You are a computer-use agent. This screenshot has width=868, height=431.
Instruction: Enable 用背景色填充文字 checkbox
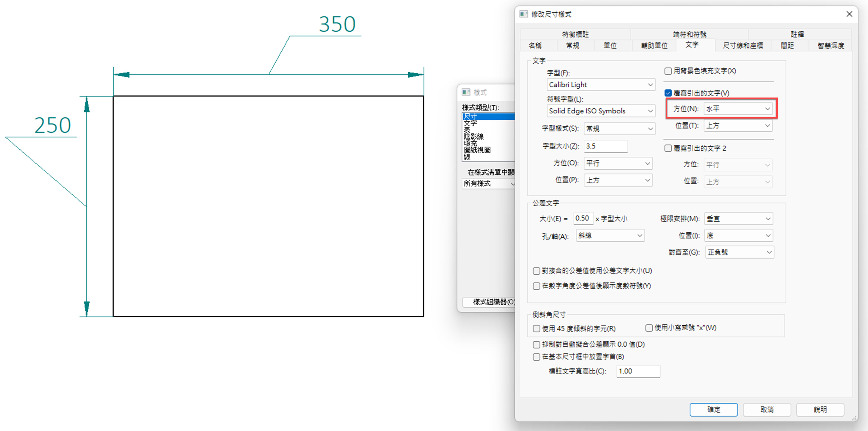[x=668, y=71]
